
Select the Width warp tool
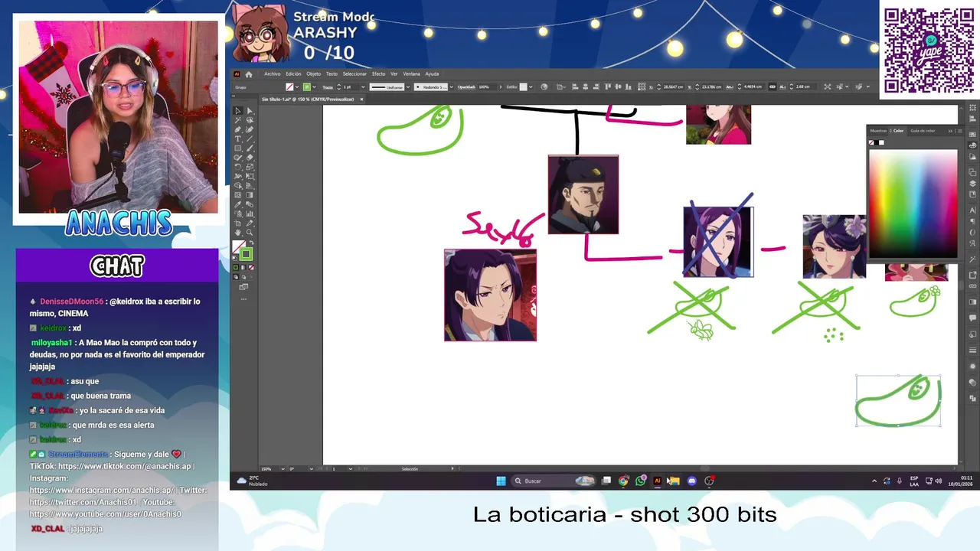[238, 178]
